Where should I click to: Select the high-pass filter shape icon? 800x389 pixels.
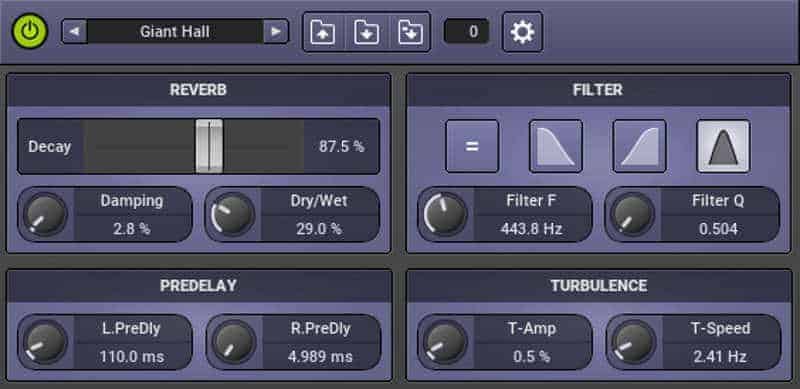(639, 146)
